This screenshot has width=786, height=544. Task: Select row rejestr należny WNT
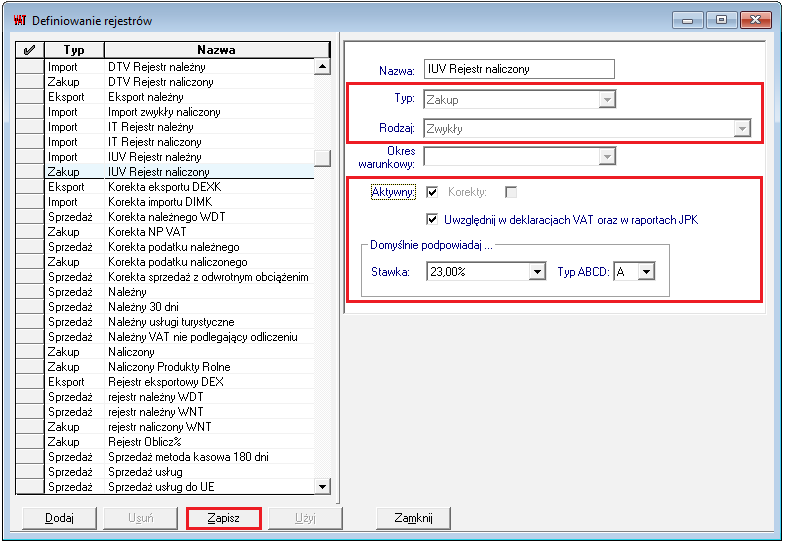(165, 412)
